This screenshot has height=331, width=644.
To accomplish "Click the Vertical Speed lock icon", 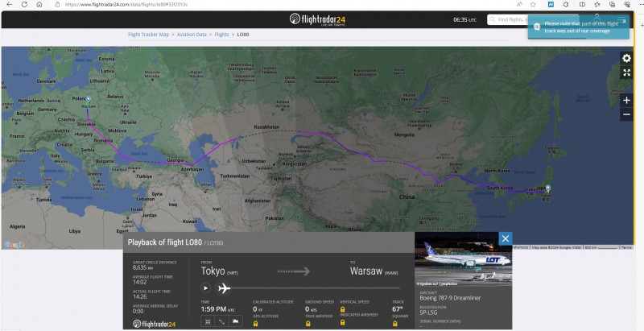I will 343,309.
